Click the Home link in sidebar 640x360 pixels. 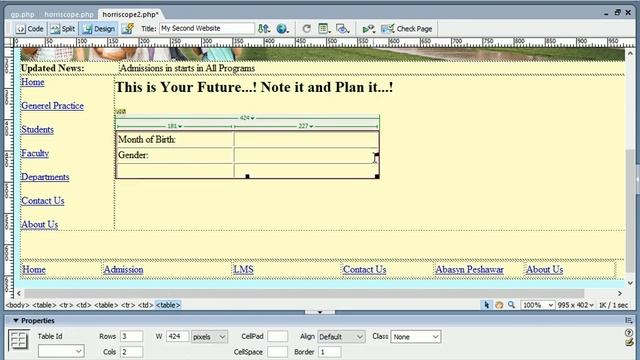click(x=33, y=82)
